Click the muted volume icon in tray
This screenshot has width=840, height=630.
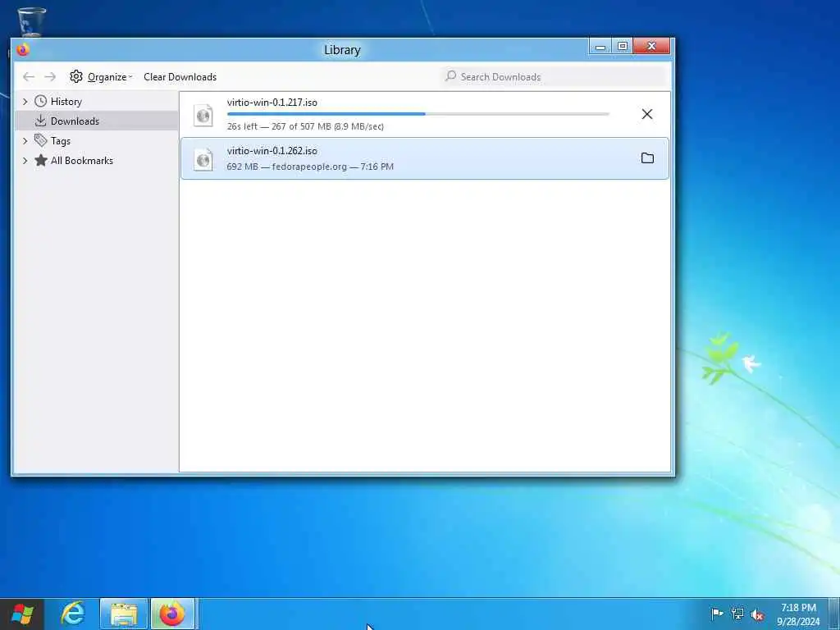click(x=757, y=614)
